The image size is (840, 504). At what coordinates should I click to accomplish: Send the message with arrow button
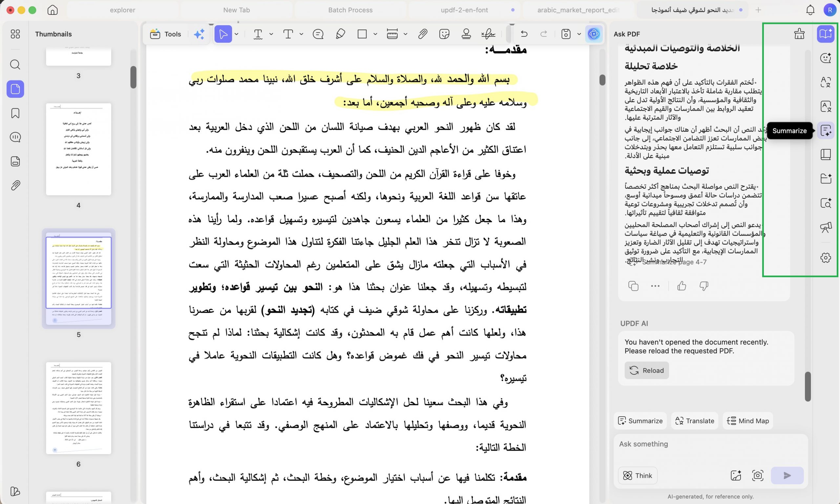[x=787, y=475]
